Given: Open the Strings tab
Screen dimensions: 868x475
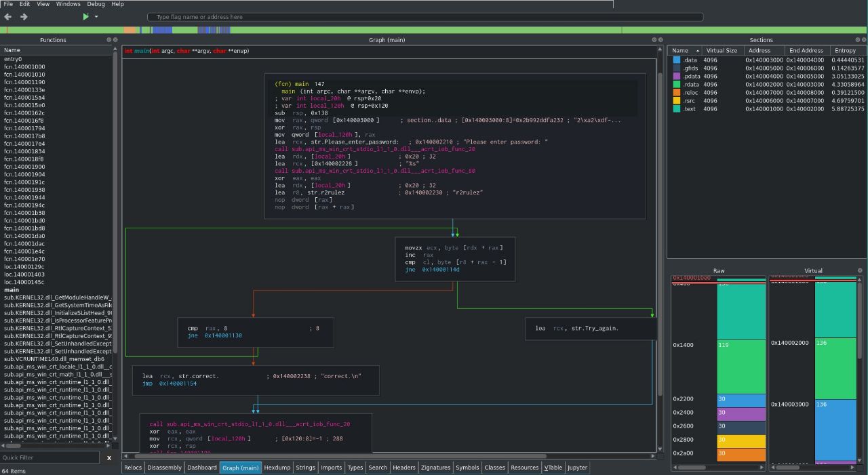Looking at the screenshot, I should 305,468.
